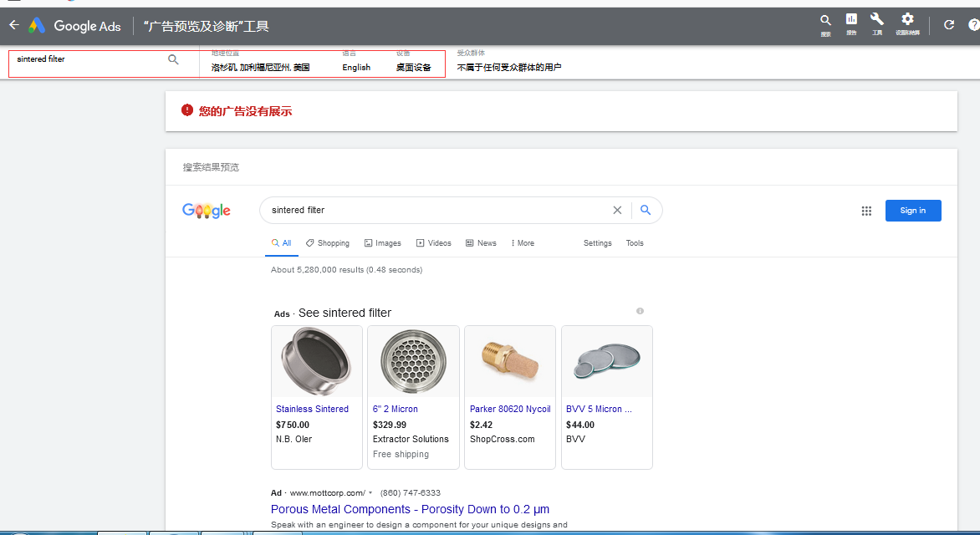Viewport: 980px width, 535px height.
Task: Clear the Google preview search with X
Action: point(617,211)
